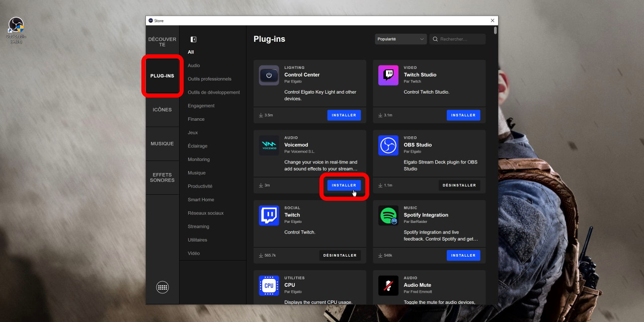The width and height of the screenshot is (644, 322).
Task: Open the Twitch Studio plugin icon
Action: click(388, 75)
